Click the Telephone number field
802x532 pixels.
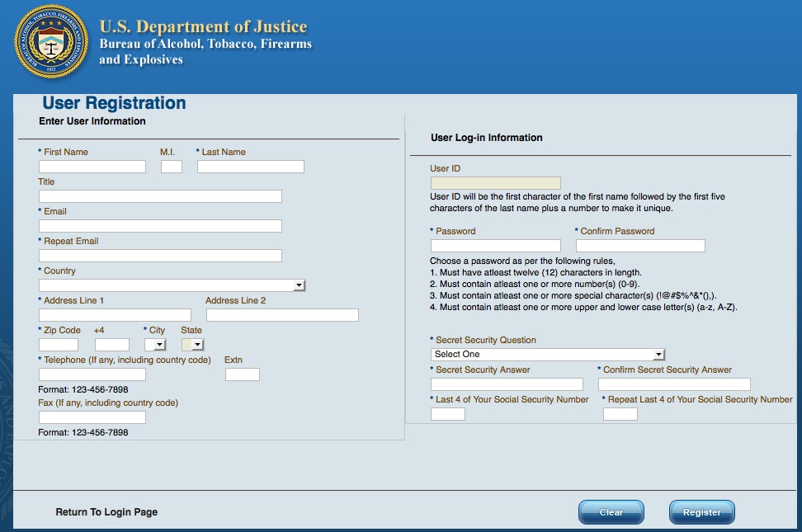pyautogui.click(x=92, y=374)
